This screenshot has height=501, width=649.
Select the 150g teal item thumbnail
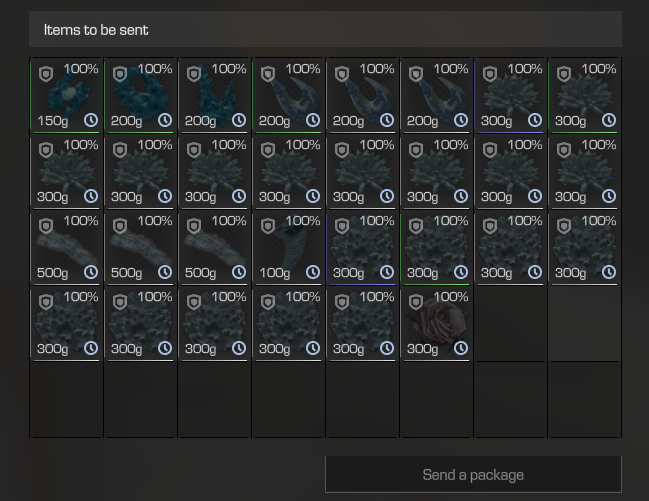click(x=66, y=96)
